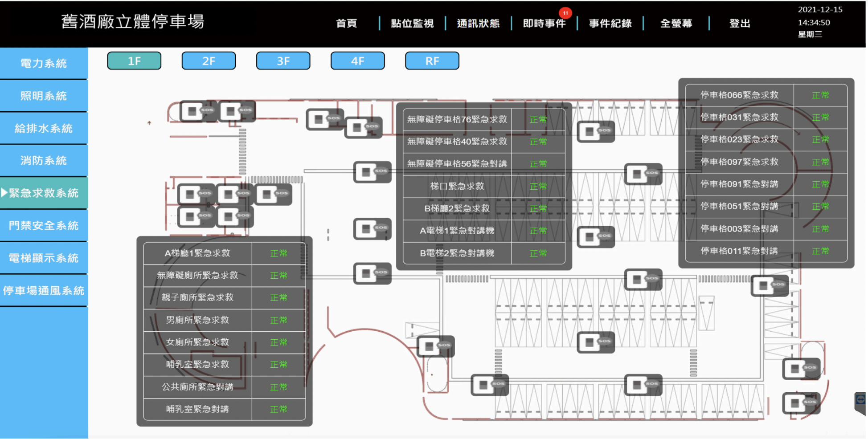Select the 1F floor tab
Image resolution: width=868 pixels, height=439 pixels.
[x=134, y=61]
